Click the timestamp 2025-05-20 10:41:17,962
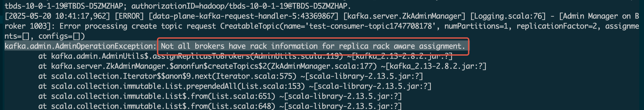This screenshot has height=110, width=644. [57, 16]
